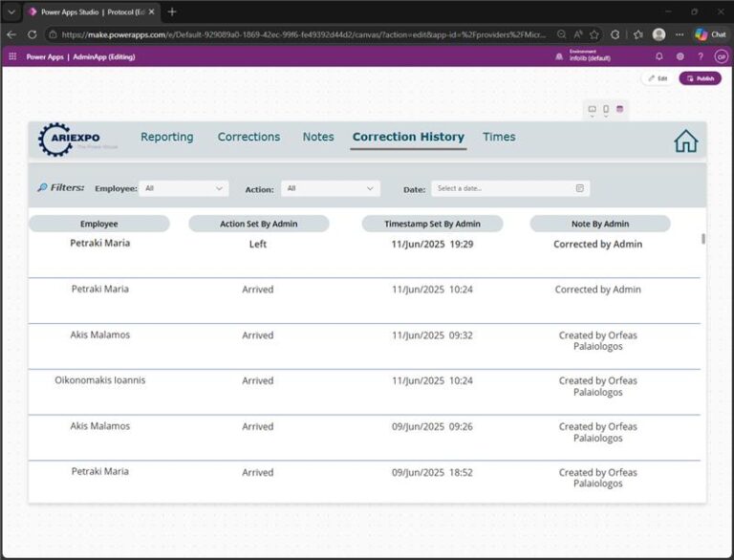Switch to the Corrections tab

pyautogui.click(x=249, y=137)
